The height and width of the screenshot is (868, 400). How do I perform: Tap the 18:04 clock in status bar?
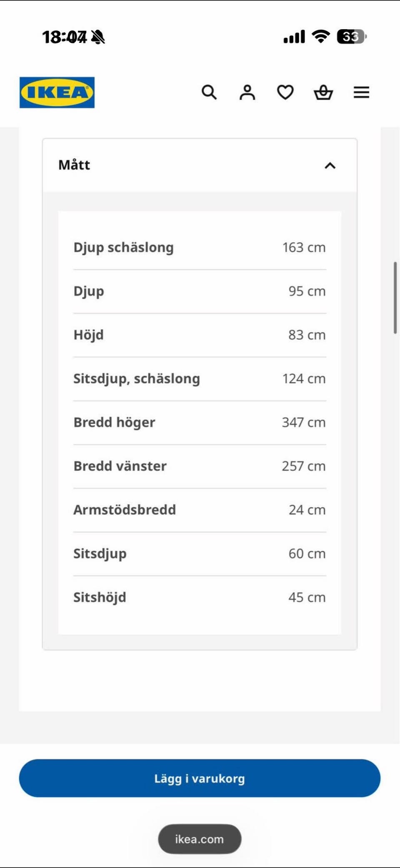click(65, 37)
